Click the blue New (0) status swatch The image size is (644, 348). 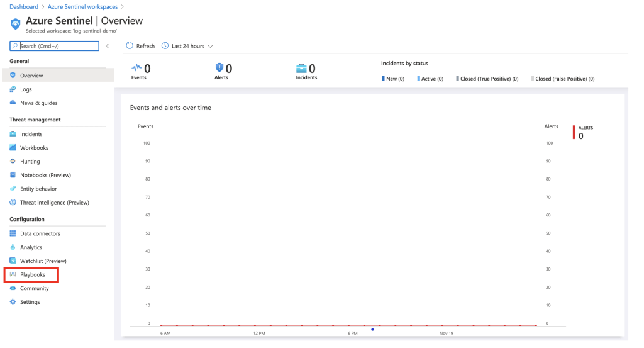383,79
